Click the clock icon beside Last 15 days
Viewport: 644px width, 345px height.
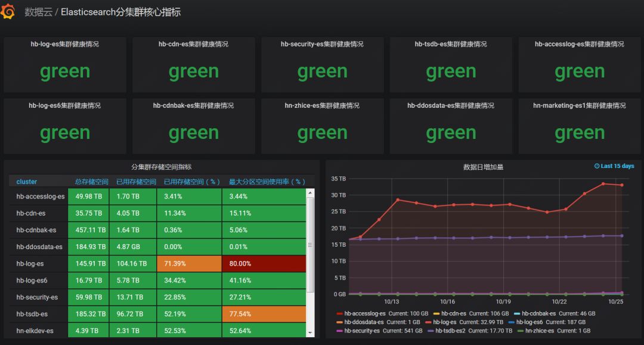(x=597, y=166)
